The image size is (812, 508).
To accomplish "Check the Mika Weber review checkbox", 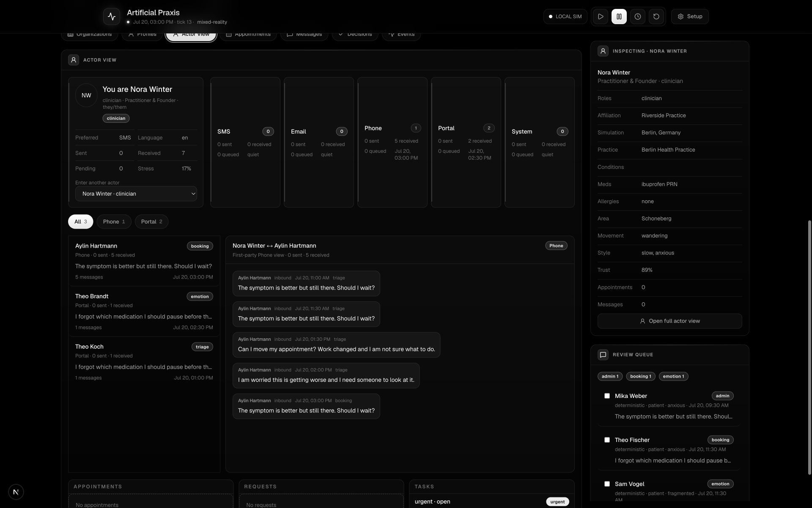I will [607, 396].
